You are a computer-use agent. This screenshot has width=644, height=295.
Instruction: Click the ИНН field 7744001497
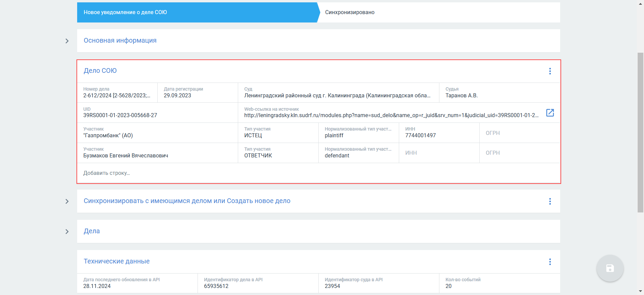[x=439, y=133]
